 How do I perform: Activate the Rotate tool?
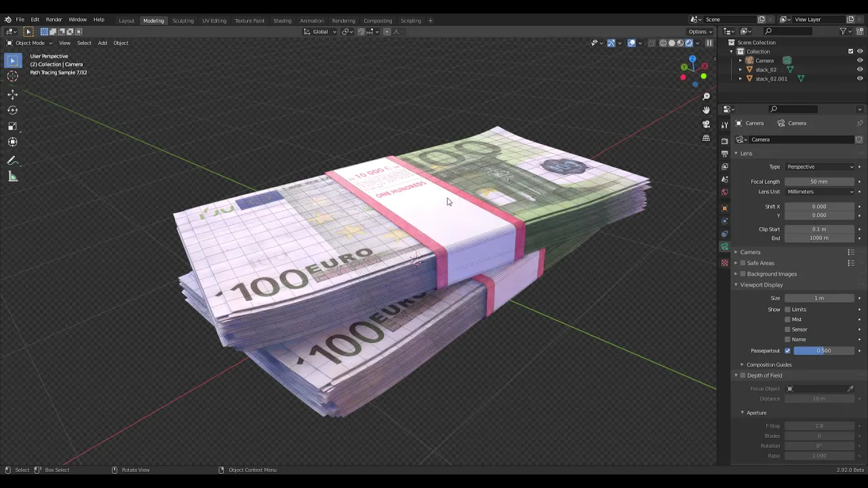[x=12, y=110]
